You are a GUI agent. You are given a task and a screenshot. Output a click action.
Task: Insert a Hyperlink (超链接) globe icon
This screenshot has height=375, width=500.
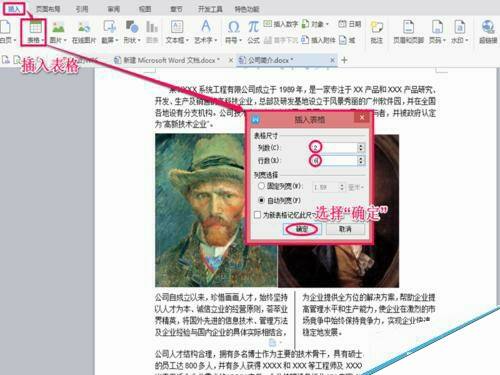tap(488, 32)
